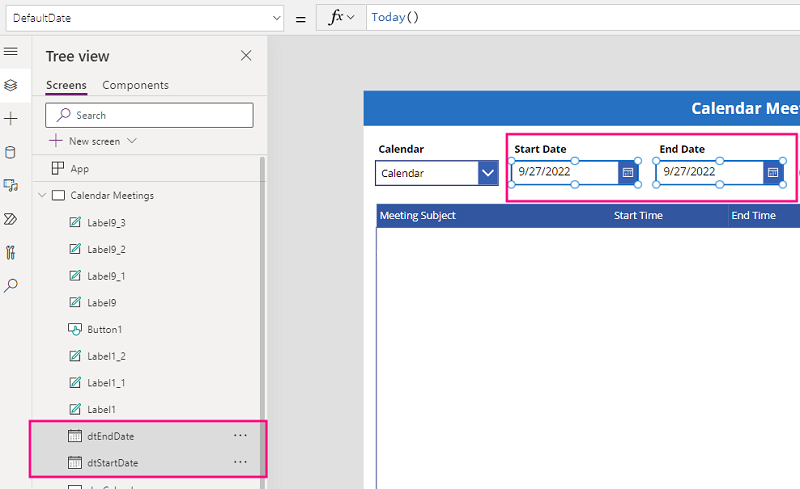800x489 pixels.
Task: Click the formula bar with Today()
Action: pos(583,18)
